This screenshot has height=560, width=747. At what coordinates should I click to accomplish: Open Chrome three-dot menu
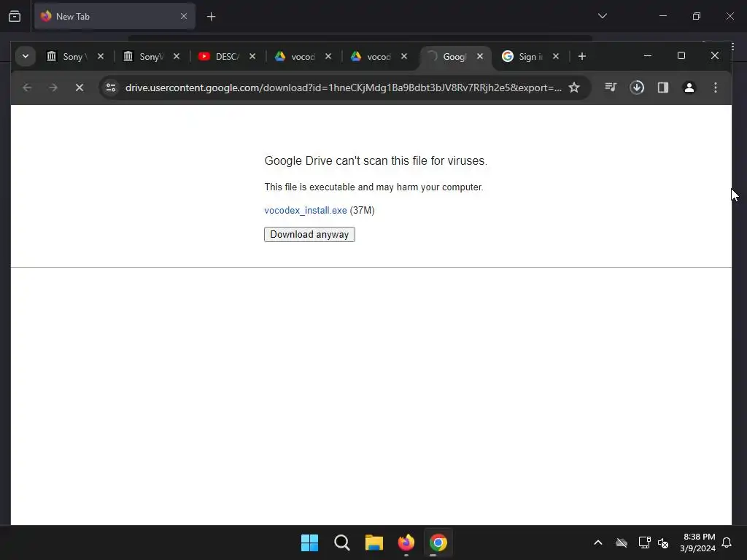[716, 87]
